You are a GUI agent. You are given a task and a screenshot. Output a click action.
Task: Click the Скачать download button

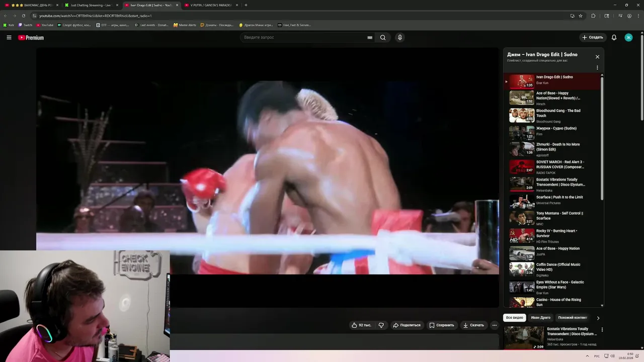[x=473, y=325]
